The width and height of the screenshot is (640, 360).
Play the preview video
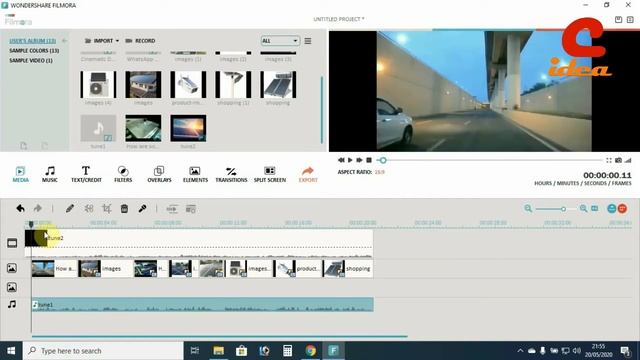[350, 160]
